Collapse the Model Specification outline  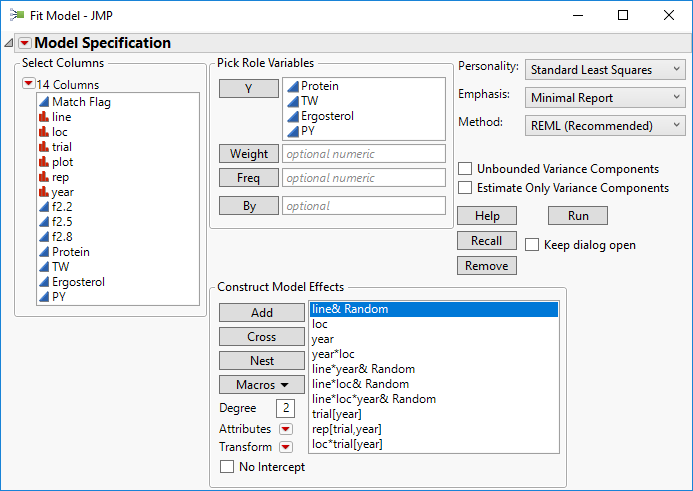(x=10, y=43)
